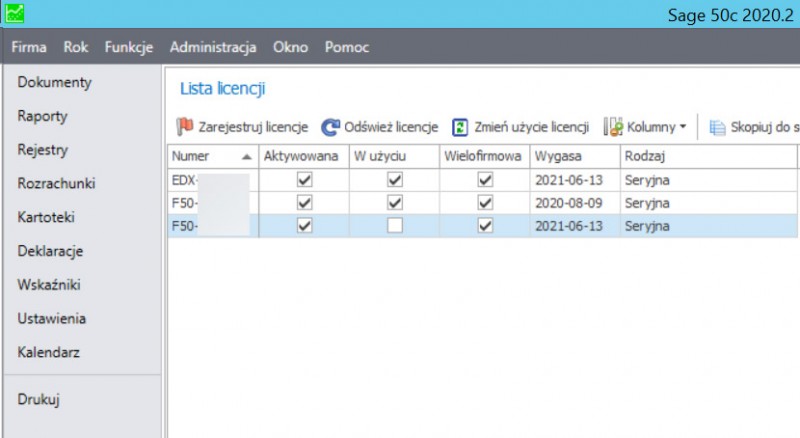
Task: Open Rozrachunki section
Action: (56, 183)
